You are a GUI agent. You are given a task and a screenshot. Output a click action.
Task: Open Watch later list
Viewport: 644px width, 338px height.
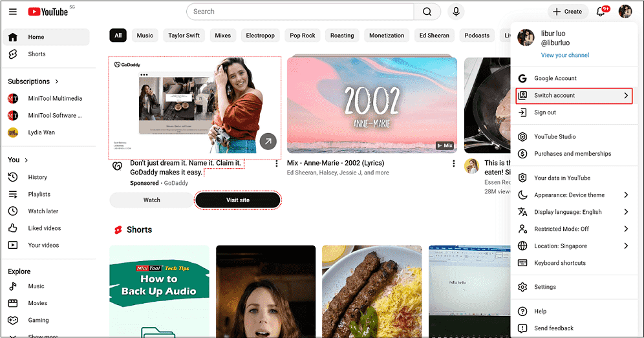point(46,211)
